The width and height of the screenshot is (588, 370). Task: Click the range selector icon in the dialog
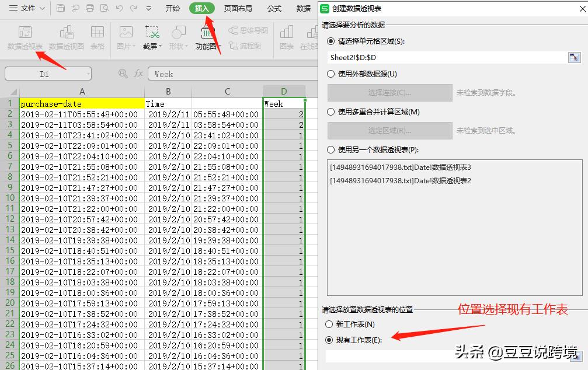click(x=575, y=57)
